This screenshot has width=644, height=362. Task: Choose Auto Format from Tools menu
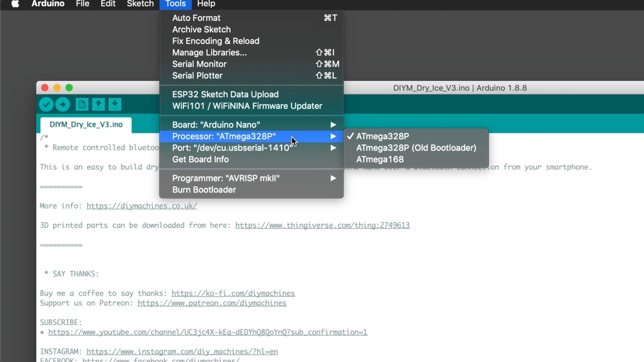pos(252,18)
